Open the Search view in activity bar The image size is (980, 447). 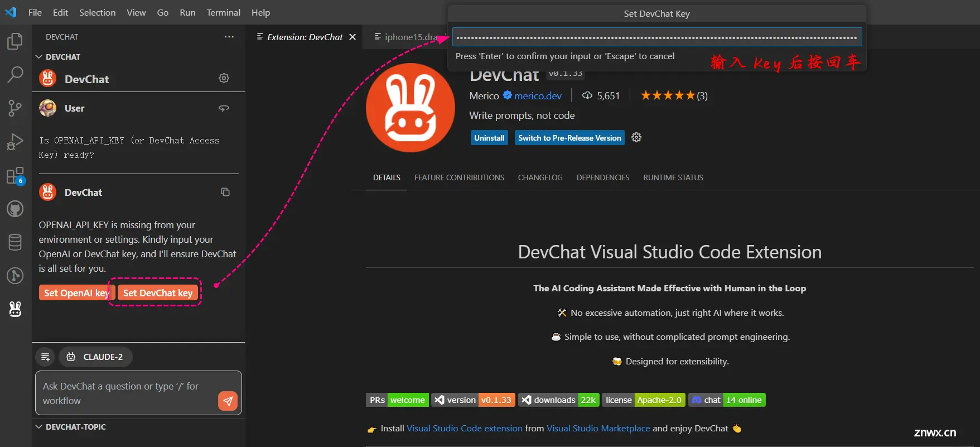pos(15,74)
